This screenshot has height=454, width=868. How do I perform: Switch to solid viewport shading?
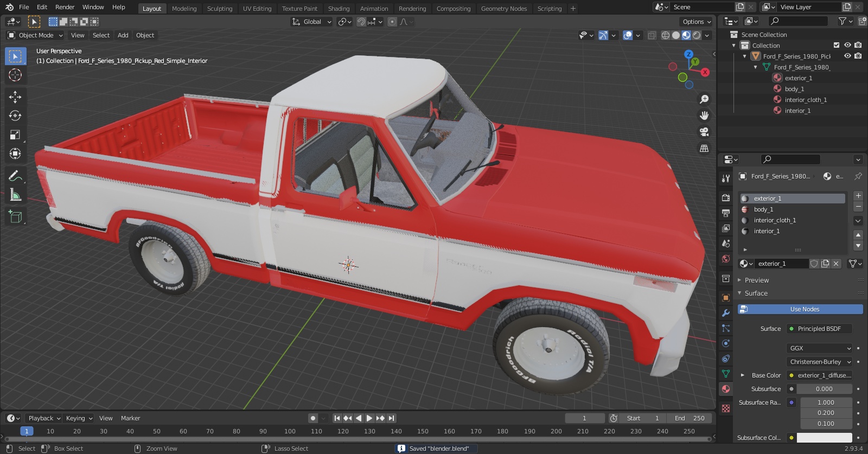pyautogui.click(x=676, y=35)
